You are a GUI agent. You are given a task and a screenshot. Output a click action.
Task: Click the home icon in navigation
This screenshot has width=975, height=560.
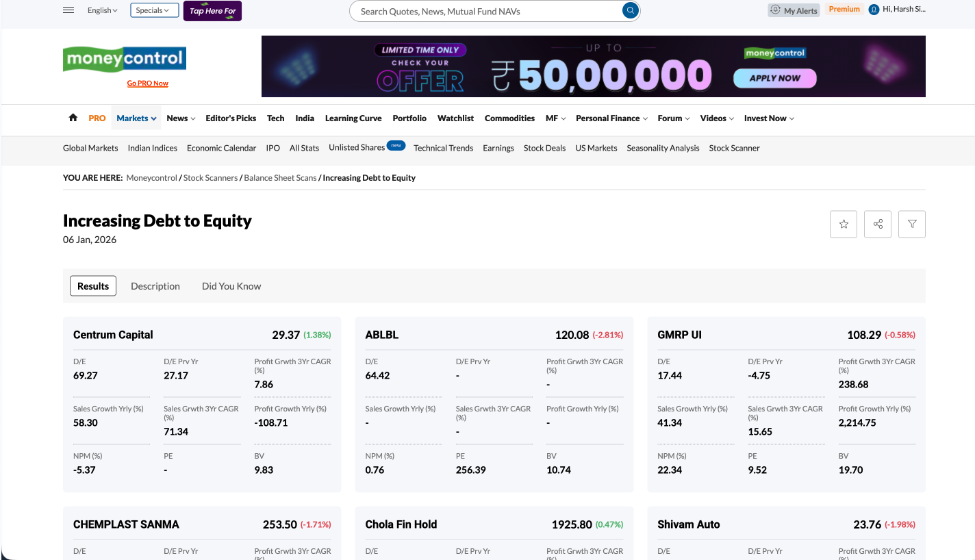coord(73,118)
